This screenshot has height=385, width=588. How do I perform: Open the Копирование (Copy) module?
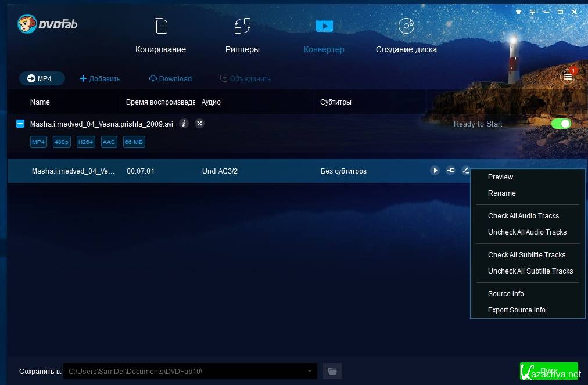[160, 36]
